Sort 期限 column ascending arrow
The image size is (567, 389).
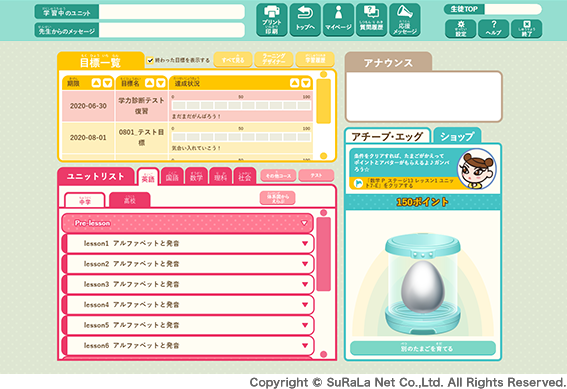[x=96, y=83]
